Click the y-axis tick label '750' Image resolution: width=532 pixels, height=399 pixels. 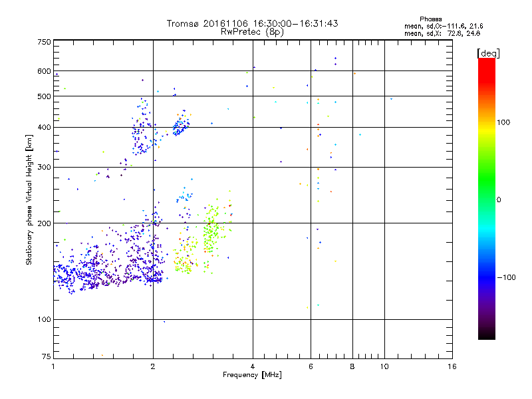pos(44,42)
